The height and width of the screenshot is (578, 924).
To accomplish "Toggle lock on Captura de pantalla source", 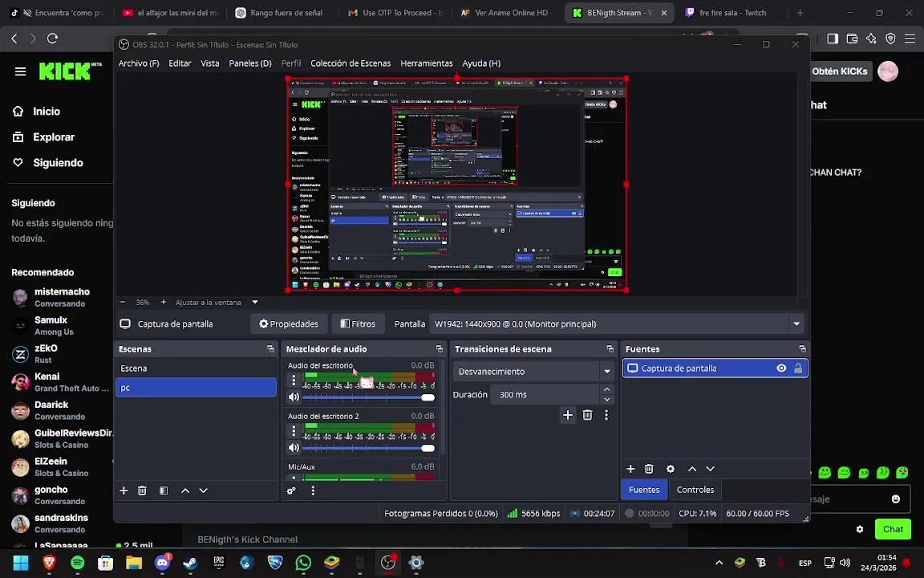I will pyautogui.click(x=798, y=368).
